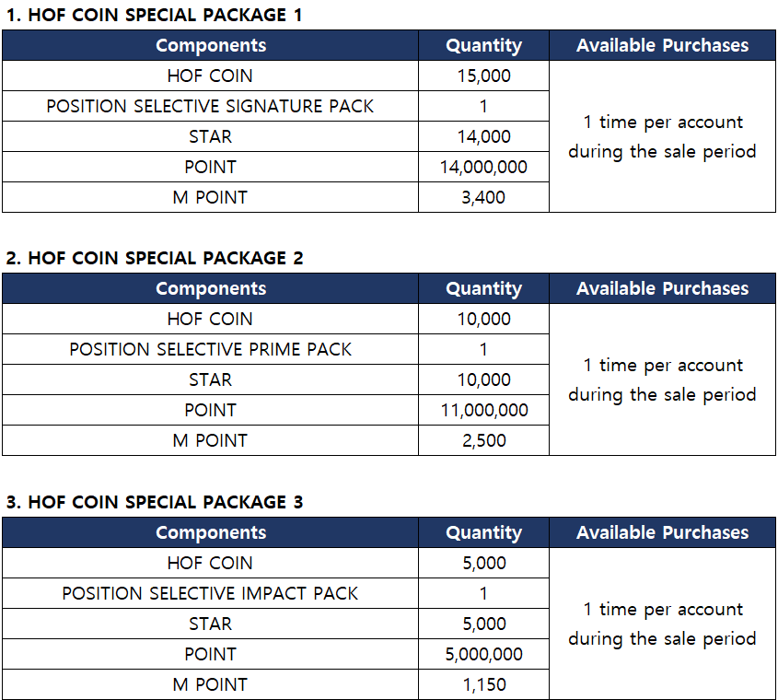Click the 15,000 HOF COIN quantity
The image size is (778, 700).
[x=483, y=76]
